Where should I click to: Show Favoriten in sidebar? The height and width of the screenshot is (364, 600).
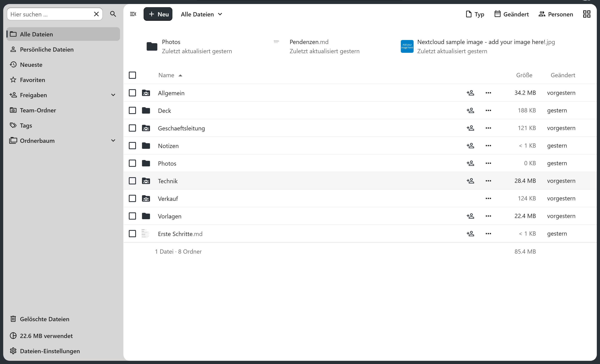tap(63, 80)
